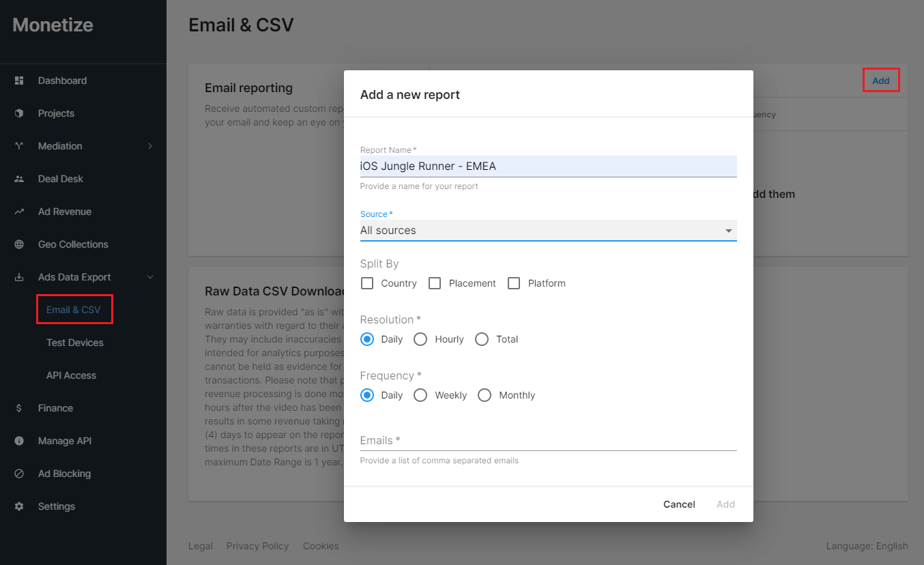This screenshot has height=565, width=924.
Task: Check the Placement split option
Action: 435,283
